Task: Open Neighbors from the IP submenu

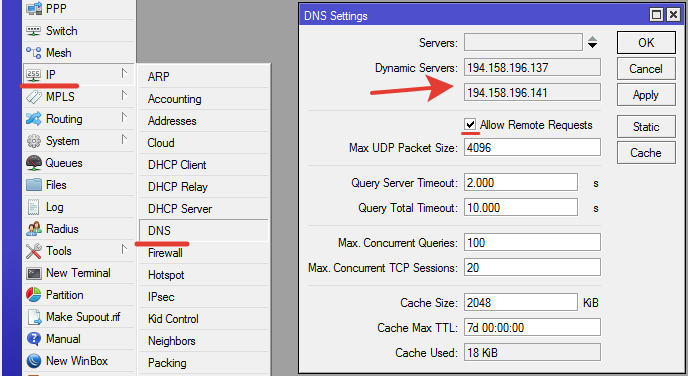Action: (204, 340)
